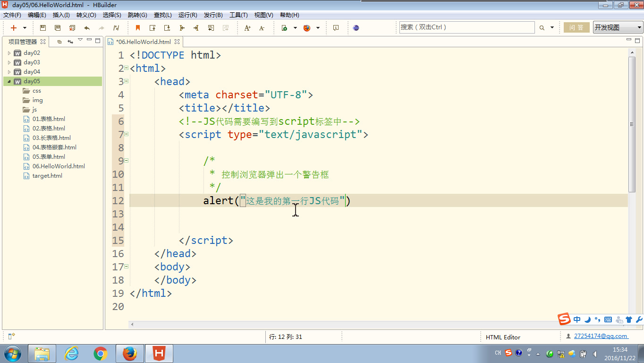
Task: Collapse the day05 project
Action: (9, 81)
